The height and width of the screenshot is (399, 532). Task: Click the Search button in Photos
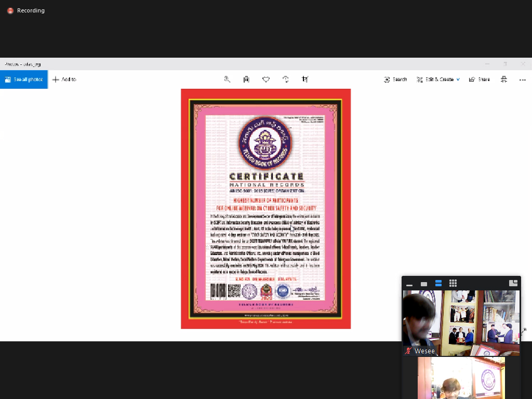coord(395,79)
